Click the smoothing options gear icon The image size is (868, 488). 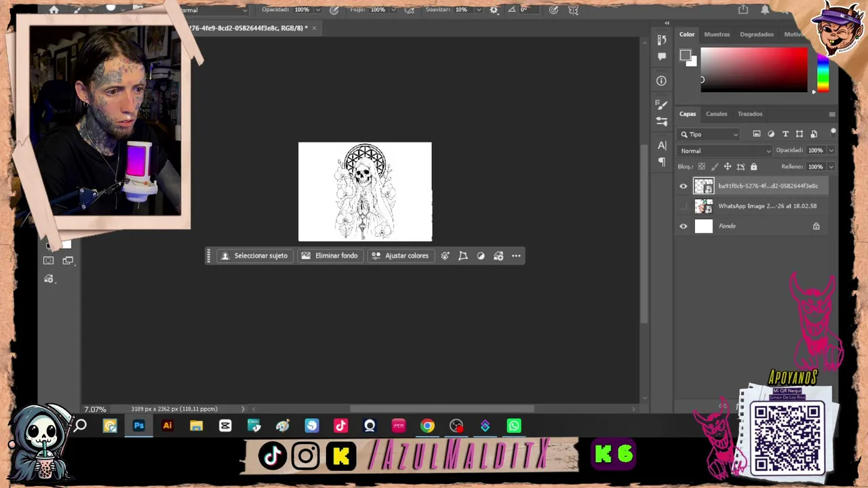pyautogui.click(x=494, y=9)
